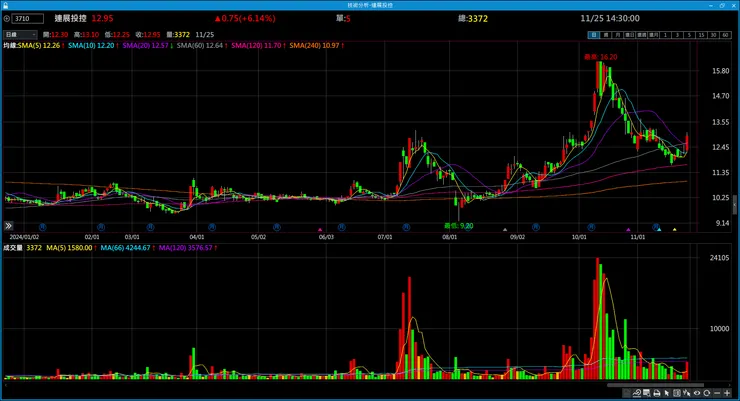The height and width of the screenshot is (401, 740).
Task: Click the SMA(10) 12.20 indicator label
Action: coord(91,45)
